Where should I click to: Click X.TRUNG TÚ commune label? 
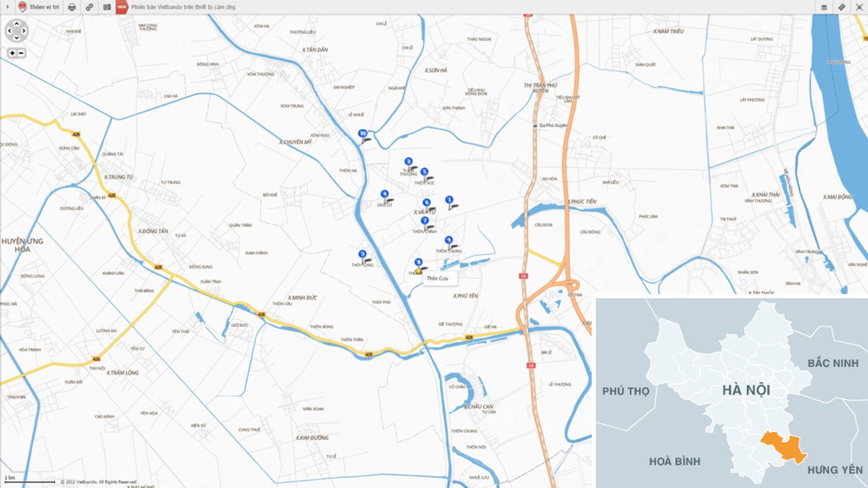[x=118, y=177]
